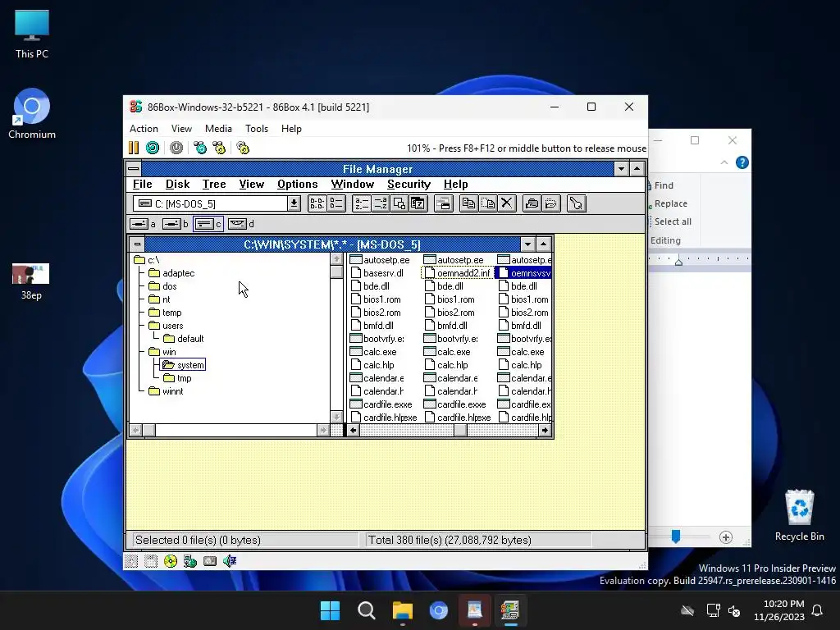The height and width of the screenshot is (630, 840).
Task: Click tree pane scroll down arrow
Action: (336, 417)
